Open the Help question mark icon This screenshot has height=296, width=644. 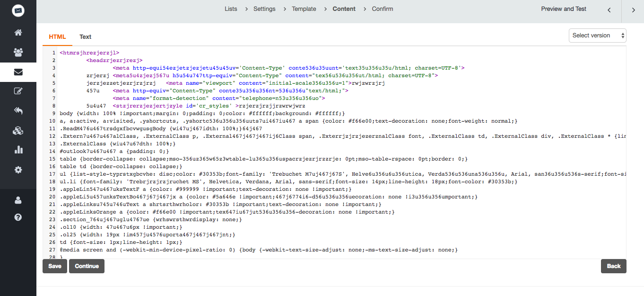tap(18, 217)
